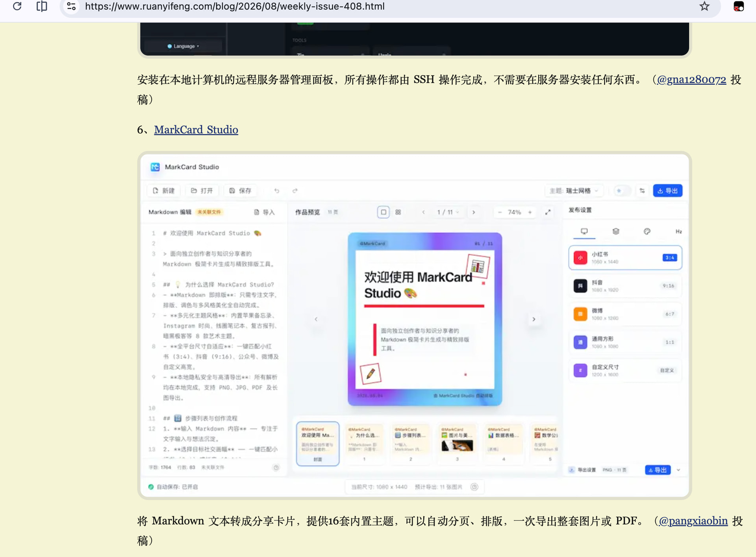Select the 封面 cover thumbnail
756x557 pixels.
[318, 444]
